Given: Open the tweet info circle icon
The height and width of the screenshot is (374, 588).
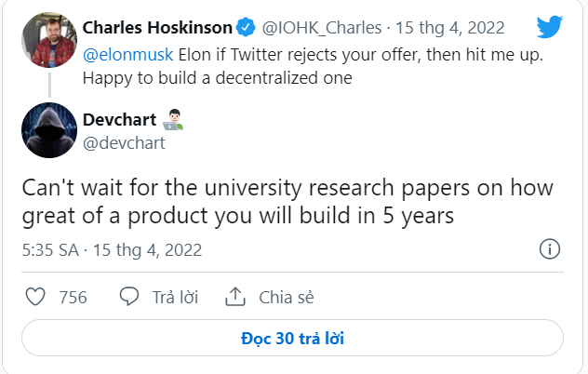Looking at the screenshot, I should pos(550,249).
